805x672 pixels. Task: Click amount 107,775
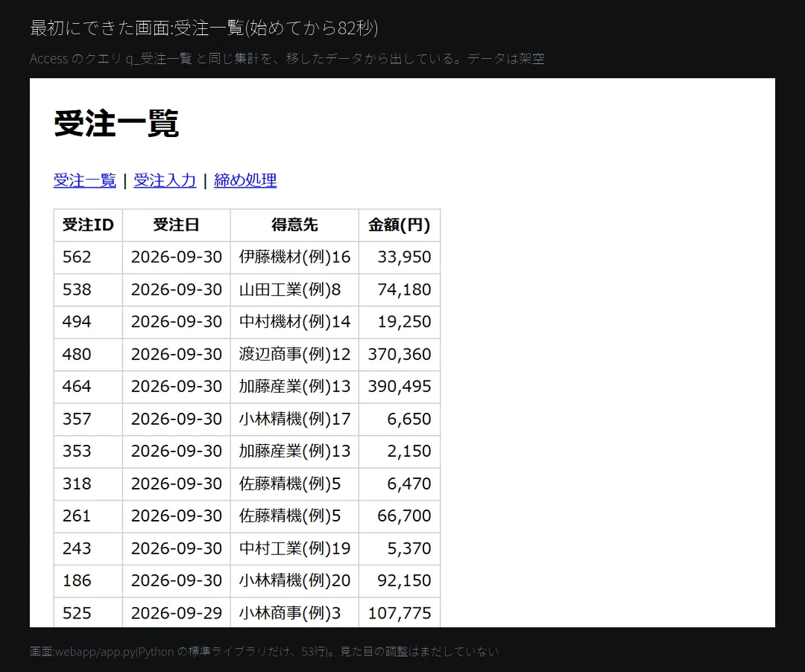[x=400, y=612]
